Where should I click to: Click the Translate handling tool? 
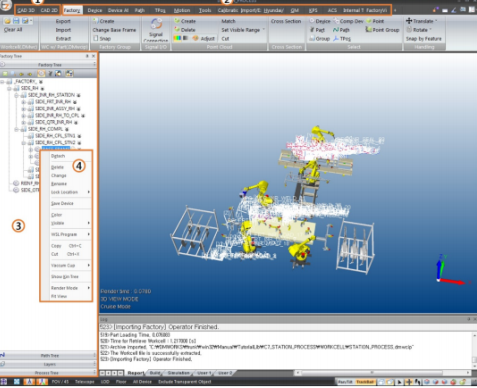[x=421, y=21]
